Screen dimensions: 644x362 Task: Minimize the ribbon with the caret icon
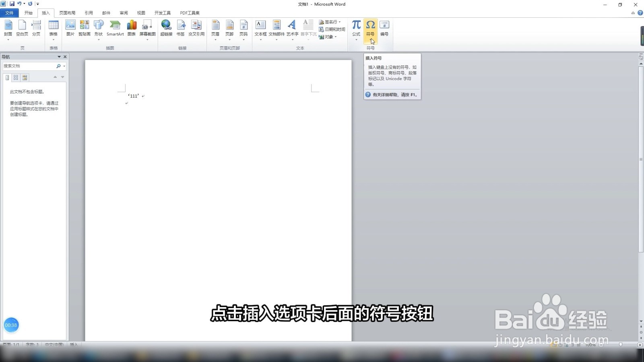(633, 13)
